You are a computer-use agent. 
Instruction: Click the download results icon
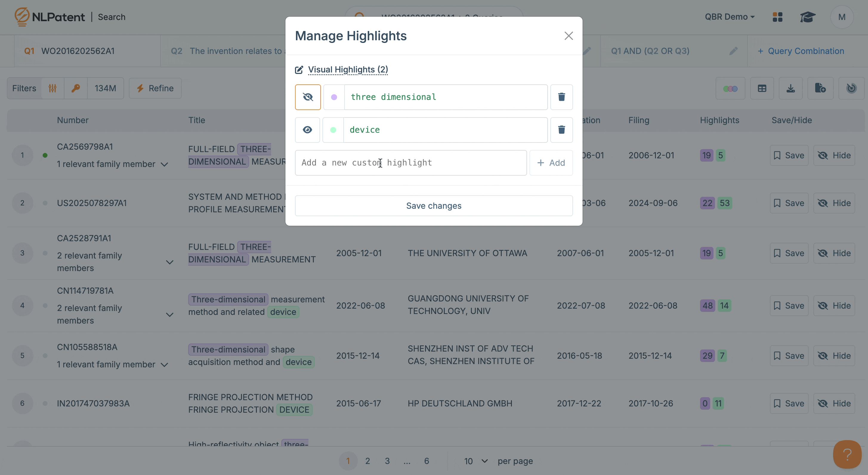click(790, 88)
